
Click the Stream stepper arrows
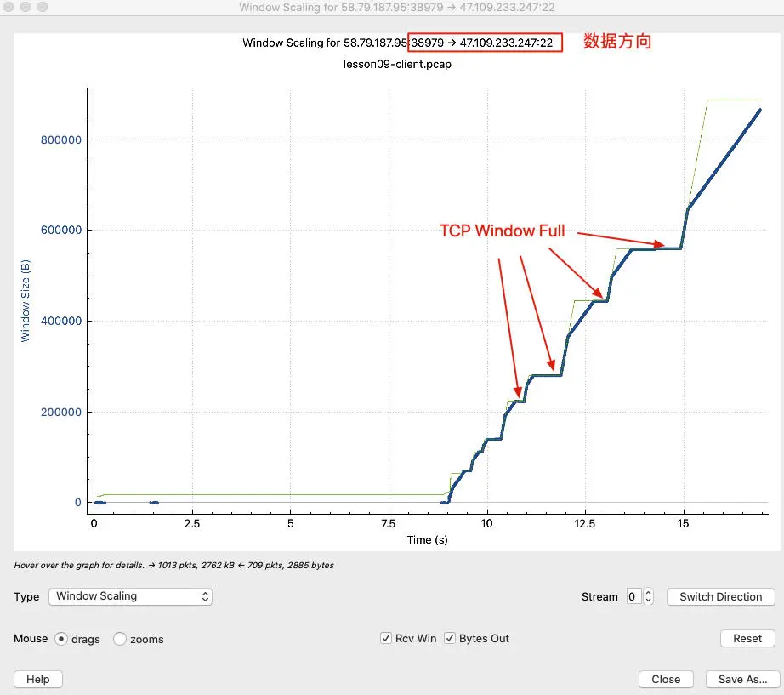[649, 596]
